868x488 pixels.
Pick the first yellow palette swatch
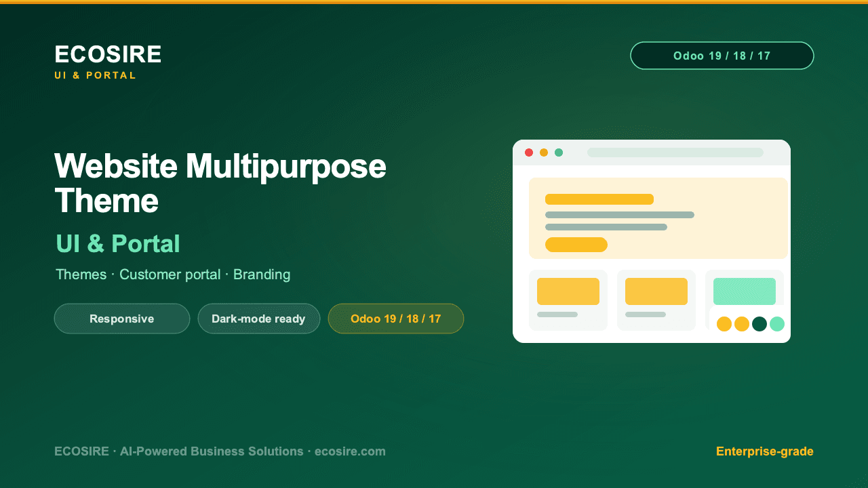click(724, 324)
